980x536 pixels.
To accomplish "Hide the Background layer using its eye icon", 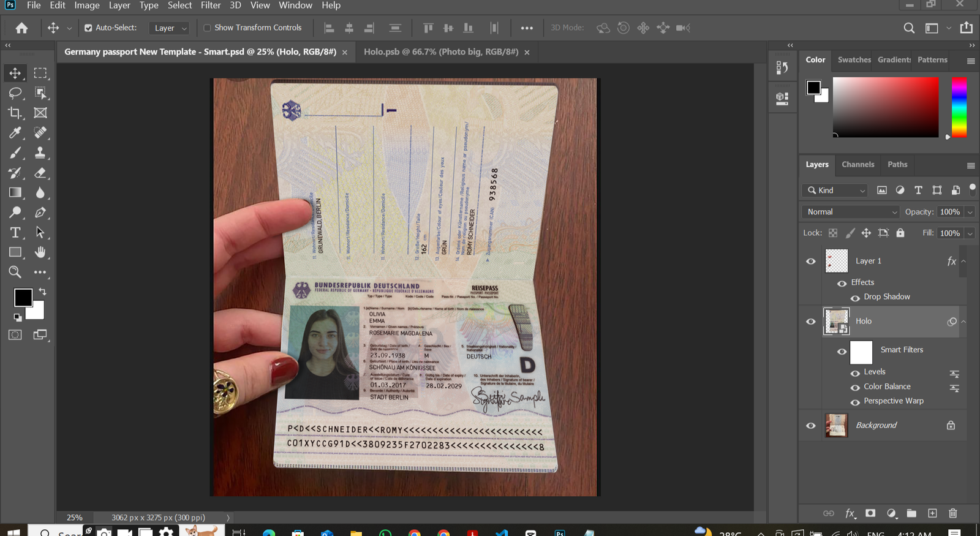I will [811, 426].
